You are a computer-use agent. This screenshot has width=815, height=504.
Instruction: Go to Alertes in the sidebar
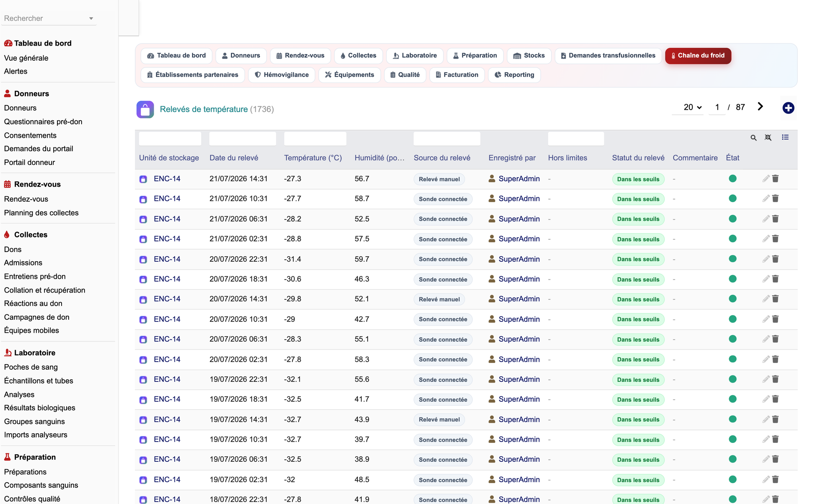[x=15, y=71]
